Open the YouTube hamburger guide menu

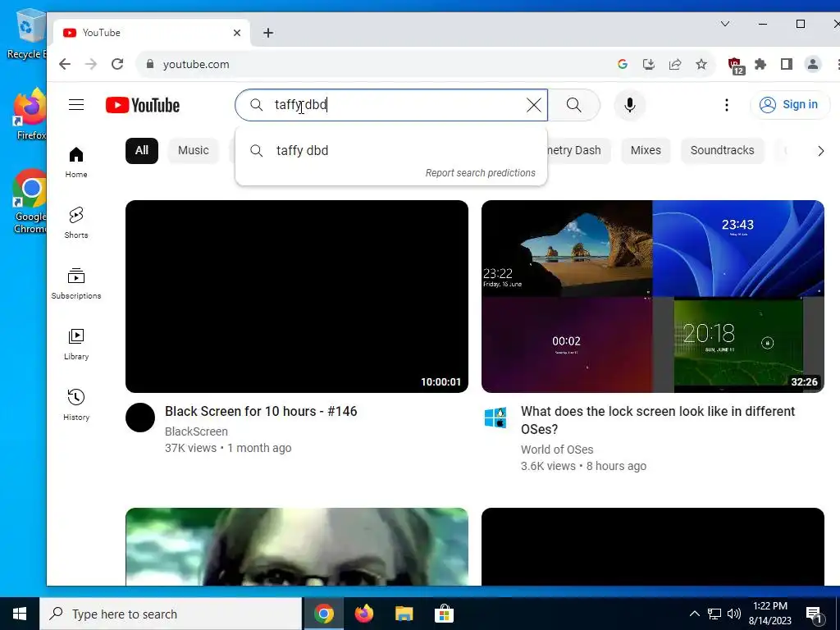pos(76,105)
